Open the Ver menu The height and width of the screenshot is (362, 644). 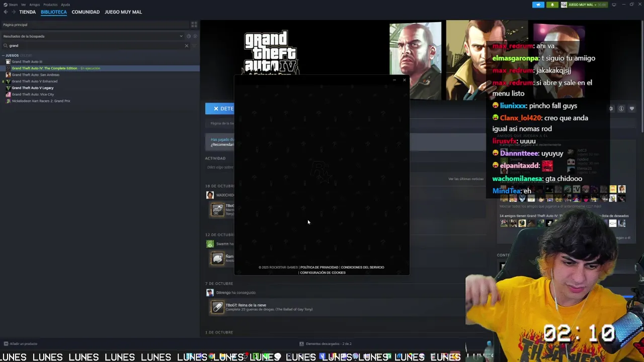click(x=23, y=5)
